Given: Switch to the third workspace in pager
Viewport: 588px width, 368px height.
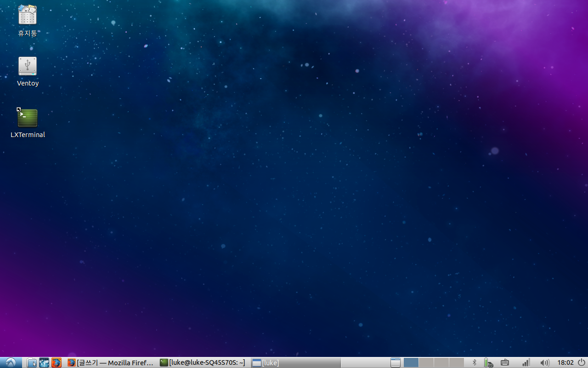Looking at the screenshot, I should tap(441, 362).
